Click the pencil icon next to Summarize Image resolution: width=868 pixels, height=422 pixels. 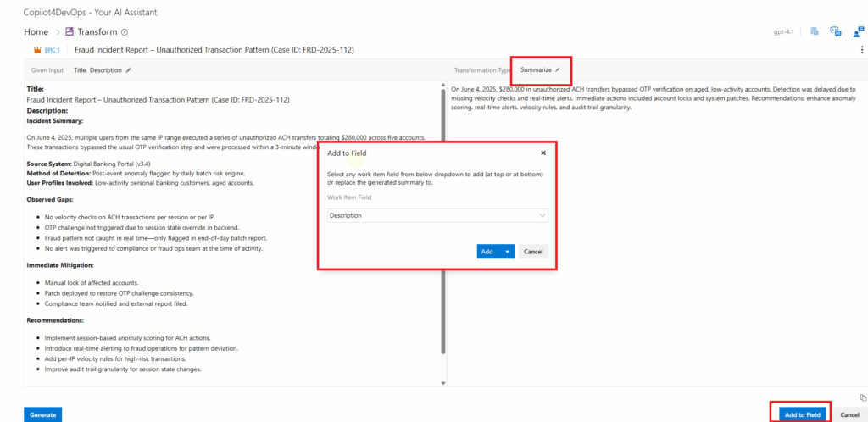[558, 69]
